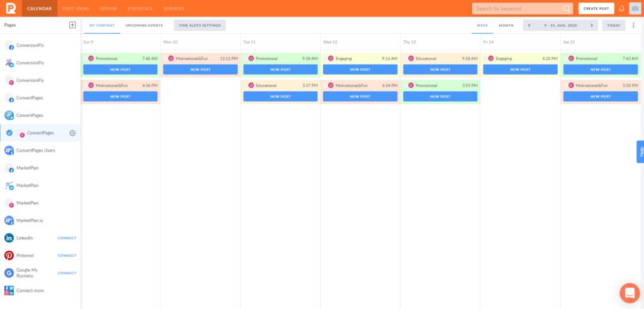Connect Google My Business
644x309 pixels.
pyautogui.click(x=67, y=273)
